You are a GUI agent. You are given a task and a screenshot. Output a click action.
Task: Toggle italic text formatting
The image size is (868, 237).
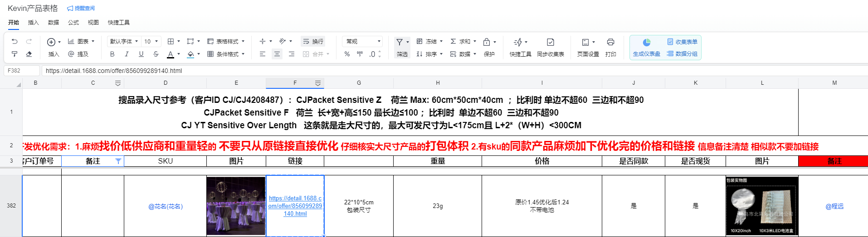(127, 54)
